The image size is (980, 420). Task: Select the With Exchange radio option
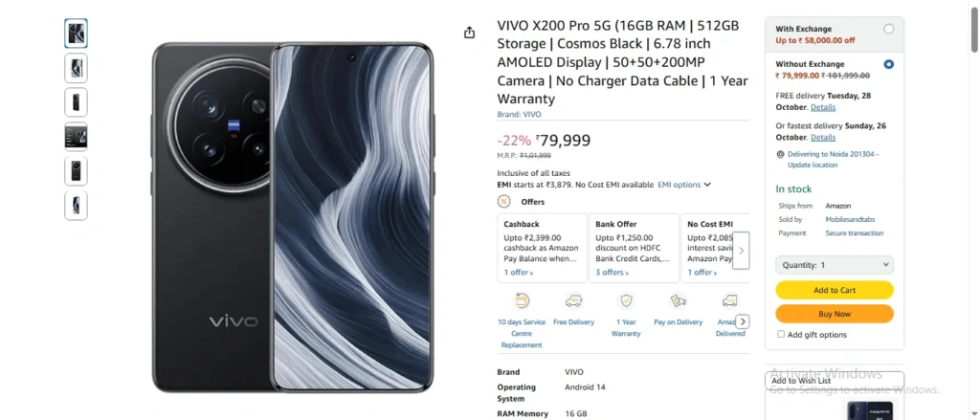[x=888, y=29]
